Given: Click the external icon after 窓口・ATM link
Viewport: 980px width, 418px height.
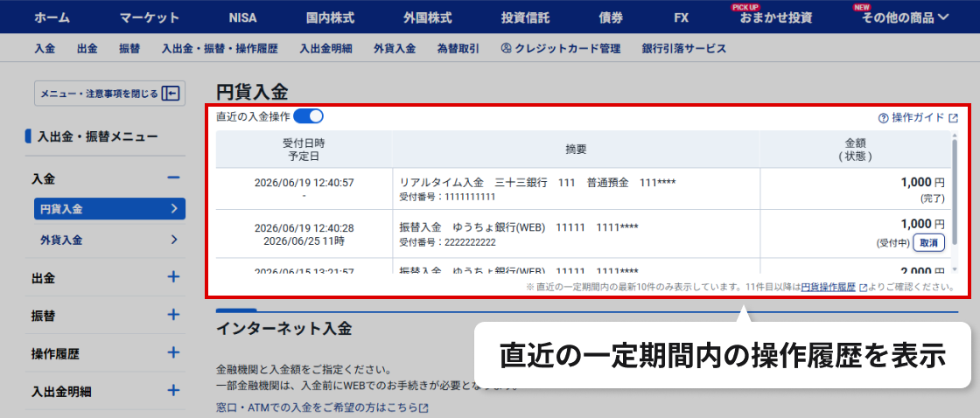Looking at the screenshot, I should point(423,408).
